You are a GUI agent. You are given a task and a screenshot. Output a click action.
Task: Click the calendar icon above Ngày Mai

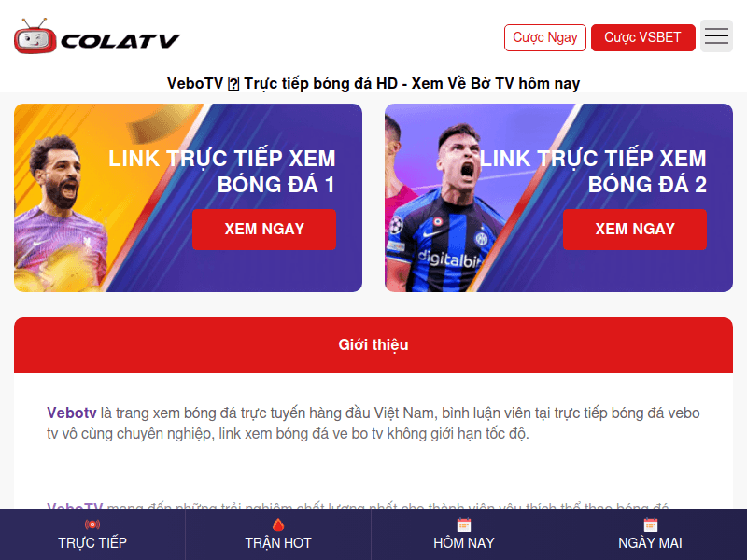(650, 525)
